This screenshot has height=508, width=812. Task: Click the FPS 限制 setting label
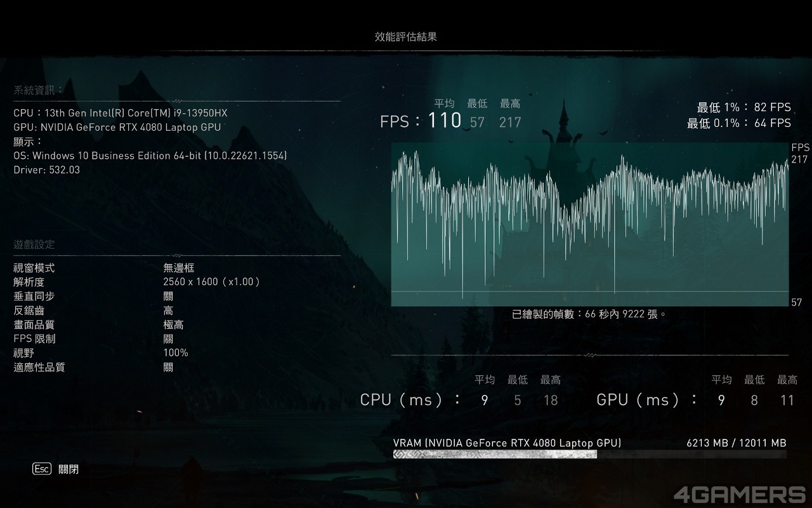pos(34,338)
